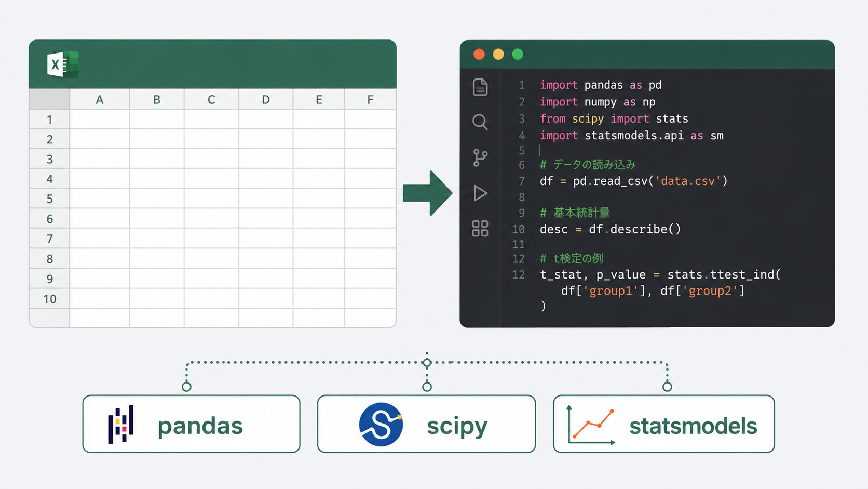The image size is (868, 489).
Task: Click the scipy round blue logo
Action: [381, 425]
